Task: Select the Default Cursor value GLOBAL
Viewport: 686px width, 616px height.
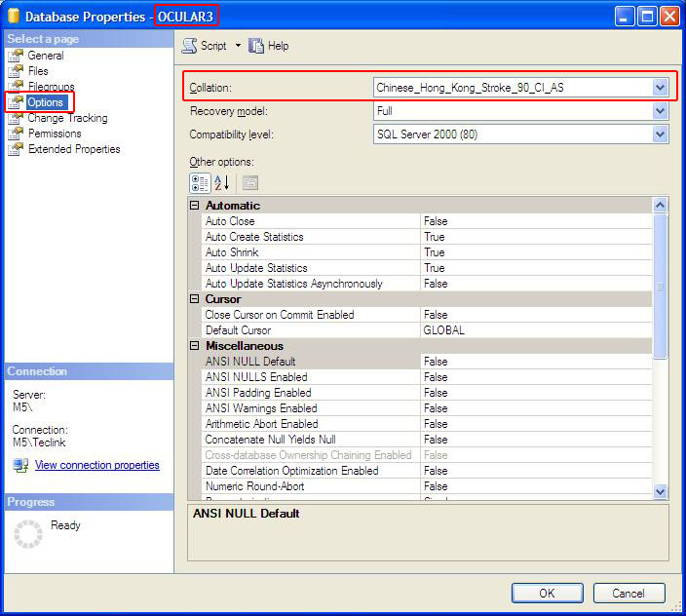Action: click(443, 330)
